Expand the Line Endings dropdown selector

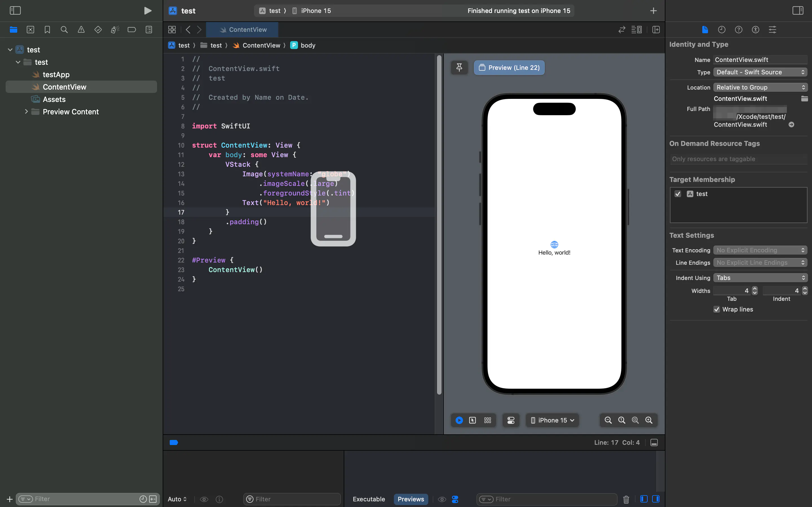[x=760, y=262]
